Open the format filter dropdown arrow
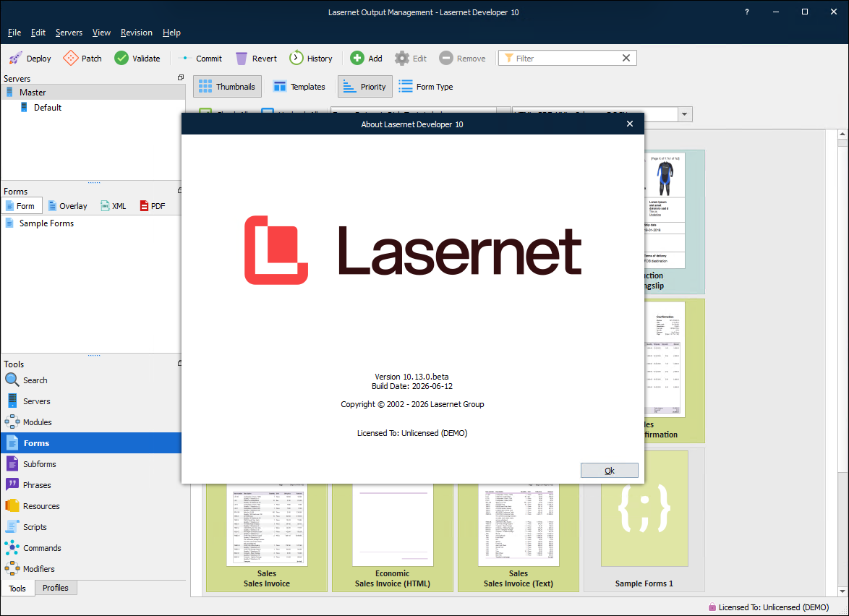Viewport: 849px width, 616px height. point(684,114)
